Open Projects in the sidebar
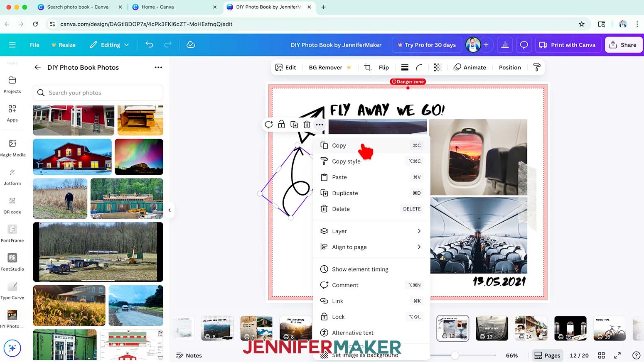644x362 pixels. [x=12, y=85]
